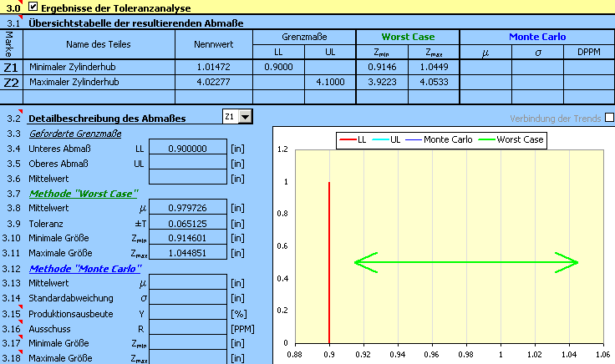The height and width of the screenshot is (364, 615).
Task: Click the Nennwert column header
Action: [214, 44]
